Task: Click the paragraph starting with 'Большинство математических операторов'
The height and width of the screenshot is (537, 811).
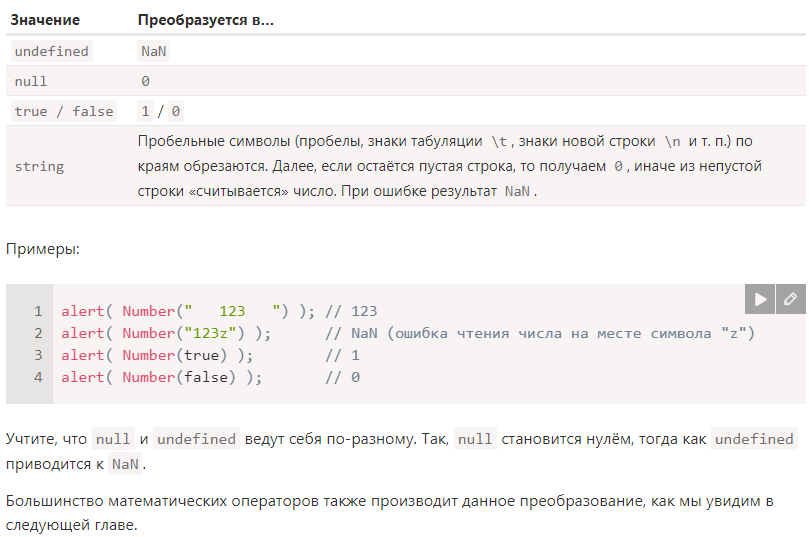Action: [x=389, y=501]
